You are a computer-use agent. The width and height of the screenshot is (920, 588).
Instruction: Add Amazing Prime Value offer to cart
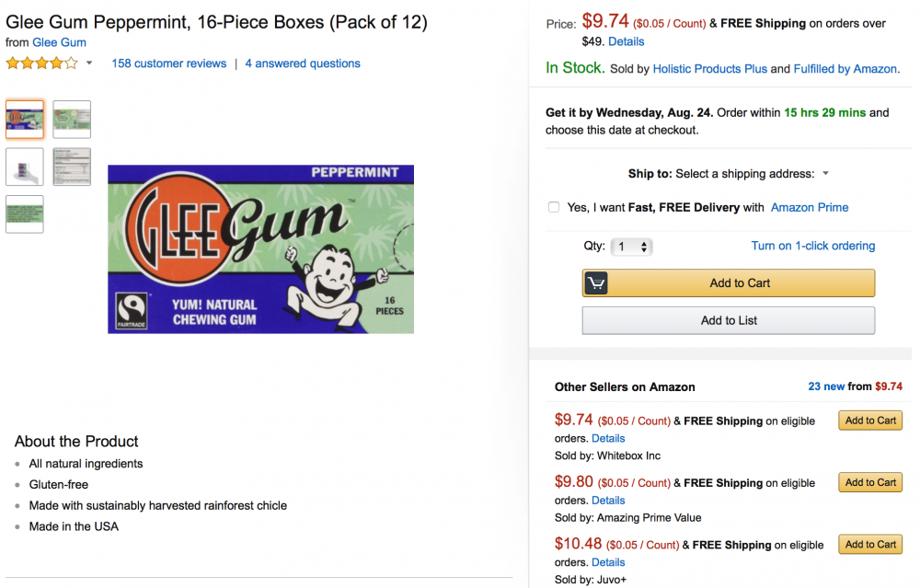(870, 482)
